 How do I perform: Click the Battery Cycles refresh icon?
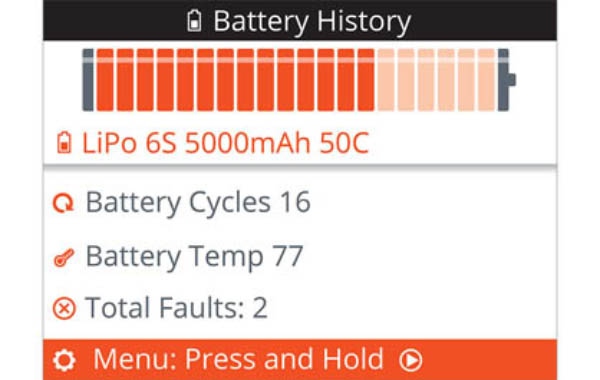[63, 203]
